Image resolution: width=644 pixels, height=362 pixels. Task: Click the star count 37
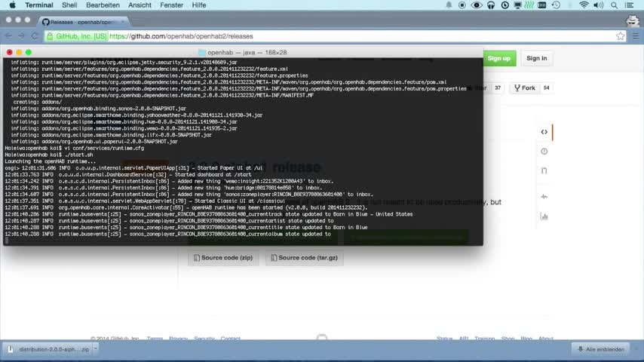(498, 88)
